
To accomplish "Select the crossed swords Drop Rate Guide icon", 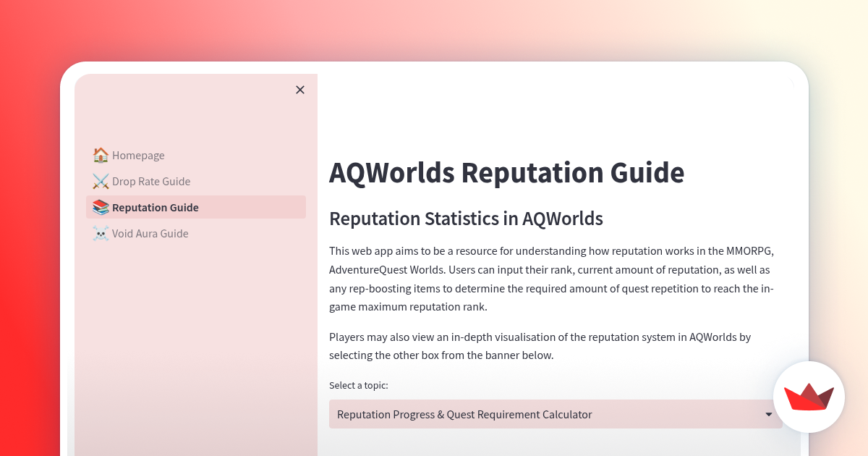I will tap(100, 181).
